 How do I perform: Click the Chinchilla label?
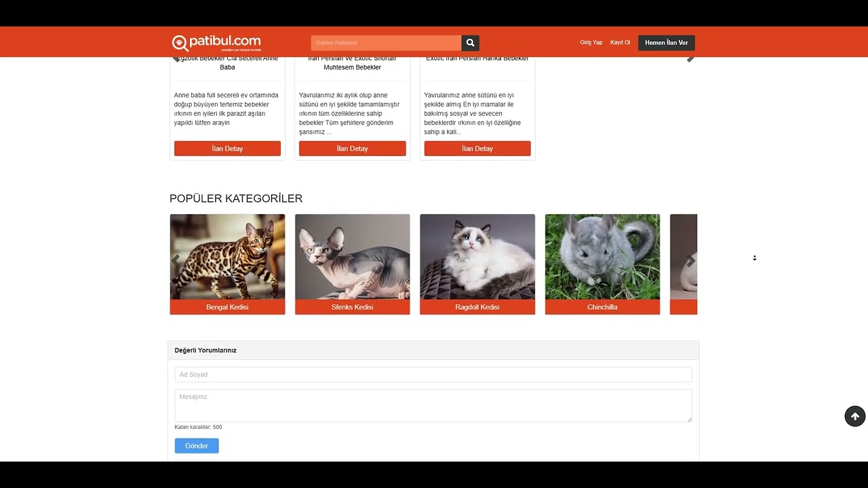pyautogui.click(x=602, y=307)
